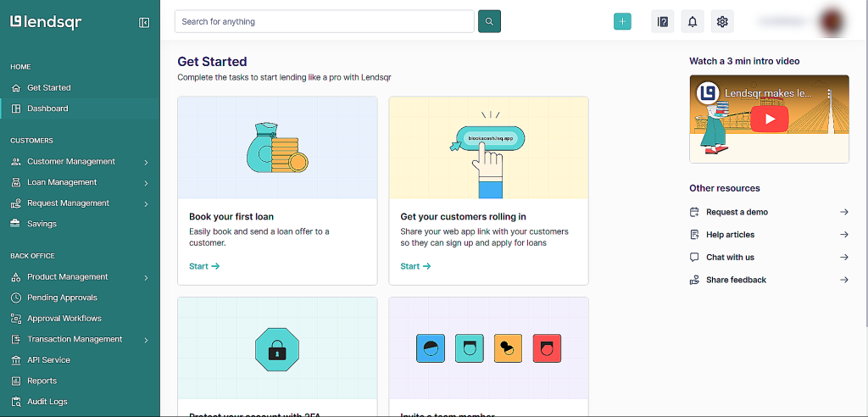Click the Share feedback icon
The image size is (868, 417).
pos(694,280)
